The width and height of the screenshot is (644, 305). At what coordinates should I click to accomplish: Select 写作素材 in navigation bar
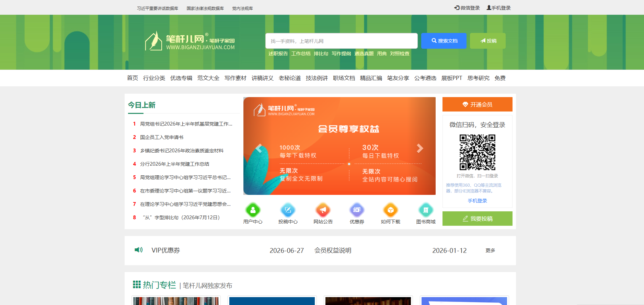[235, 78]
